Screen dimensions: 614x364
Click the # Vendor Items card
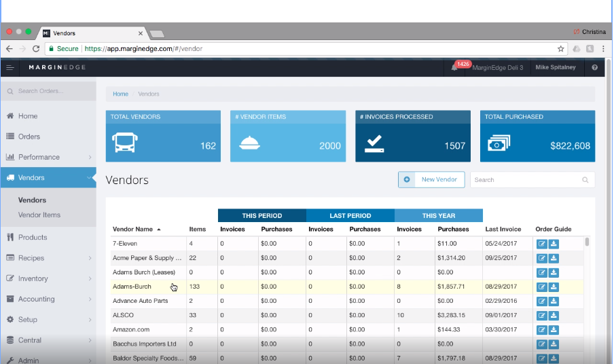coord(288,136)
